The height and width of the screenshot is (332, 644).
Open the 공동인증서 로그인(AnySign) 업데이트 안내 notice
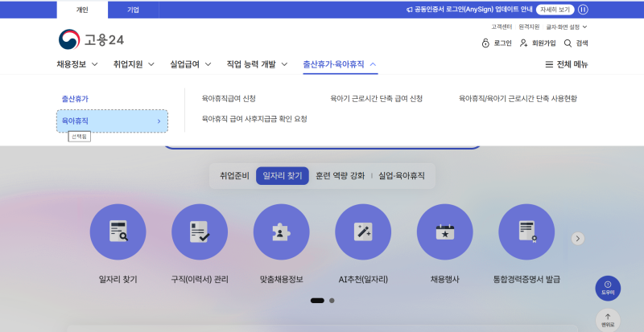point(469,10)
